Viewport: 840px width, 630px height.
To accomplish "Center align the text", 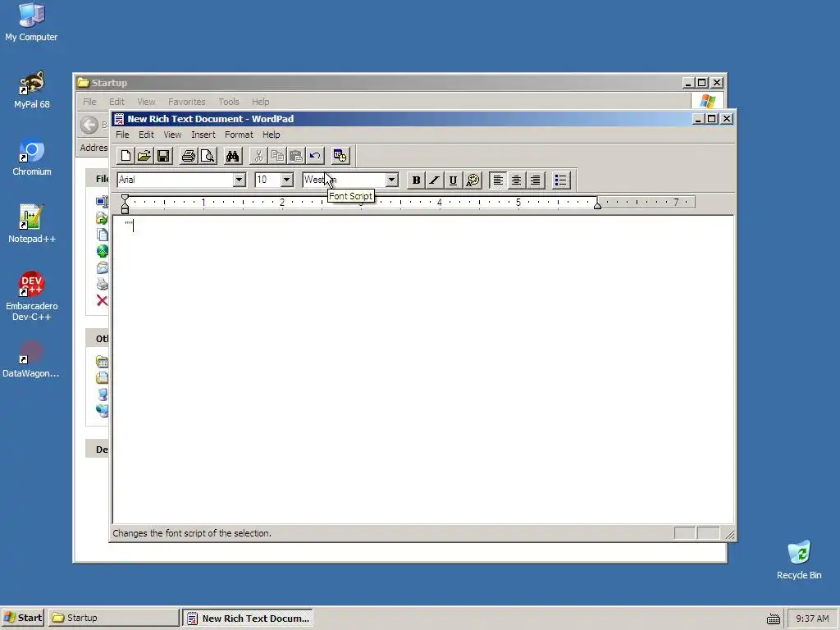I will tap(517, 180).
